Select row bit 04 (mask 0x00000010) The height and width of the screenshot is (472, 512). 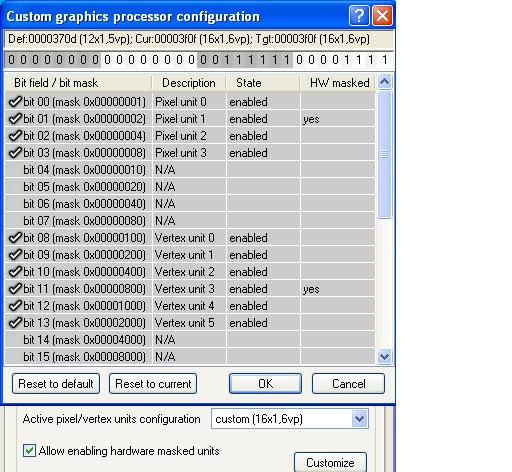click(190, 170)
